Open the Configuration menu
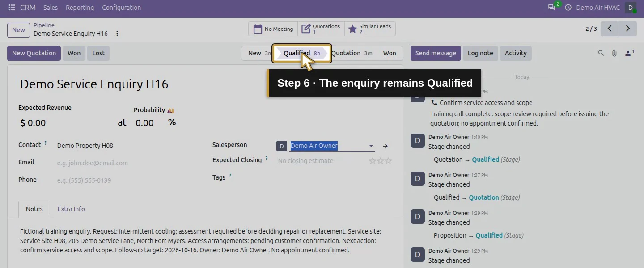The image size is (644, 268). 122,8
